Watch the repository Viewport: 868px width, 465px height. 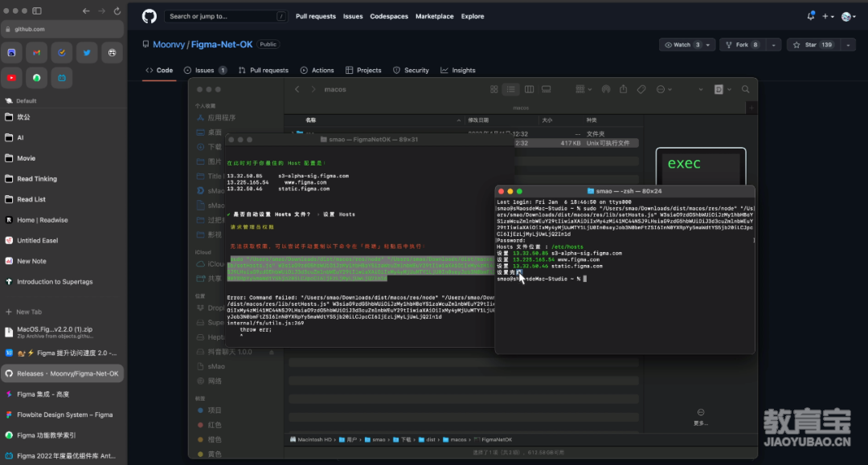681,45
